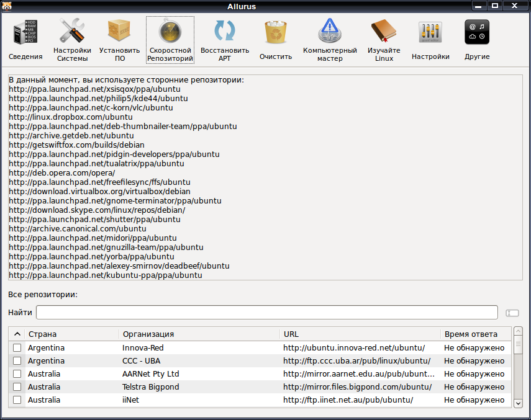531x420 pixels.
Task: Grab the repository list scrollbar thumb
Action: (x=518, y=344)
